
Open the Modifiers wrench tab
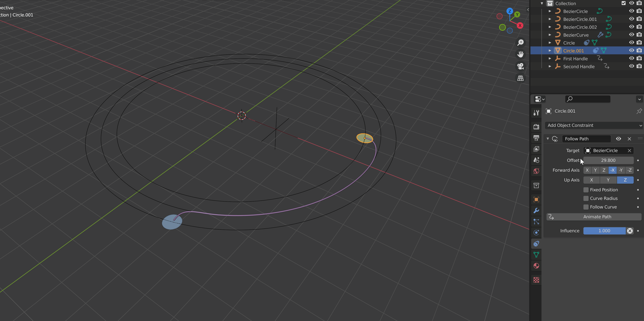pos(536,211)
